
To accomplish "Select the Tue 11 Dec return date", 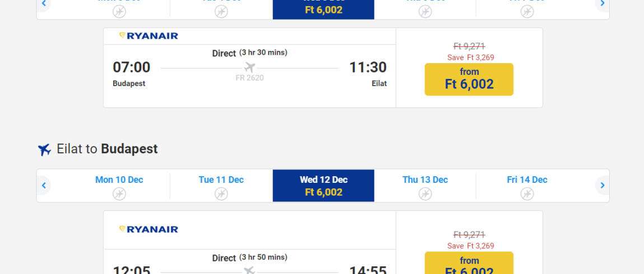I will tap(221, 186).
